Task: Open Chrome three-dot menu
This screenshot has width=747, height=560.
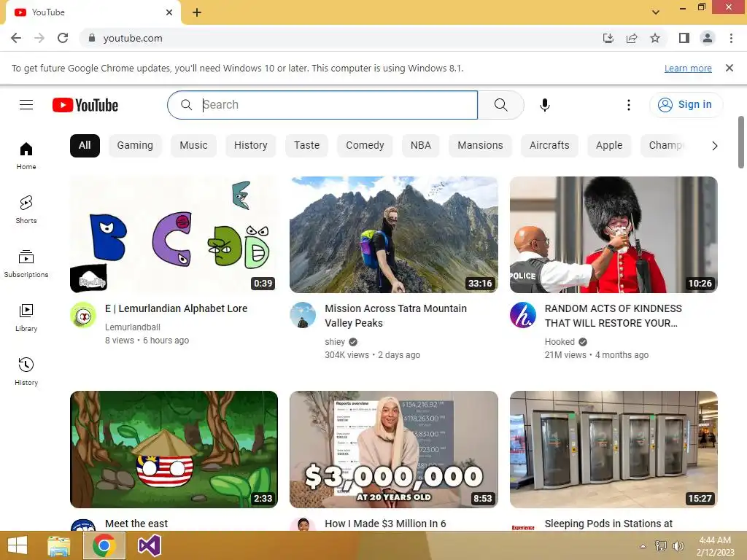Action: [731, 38]
